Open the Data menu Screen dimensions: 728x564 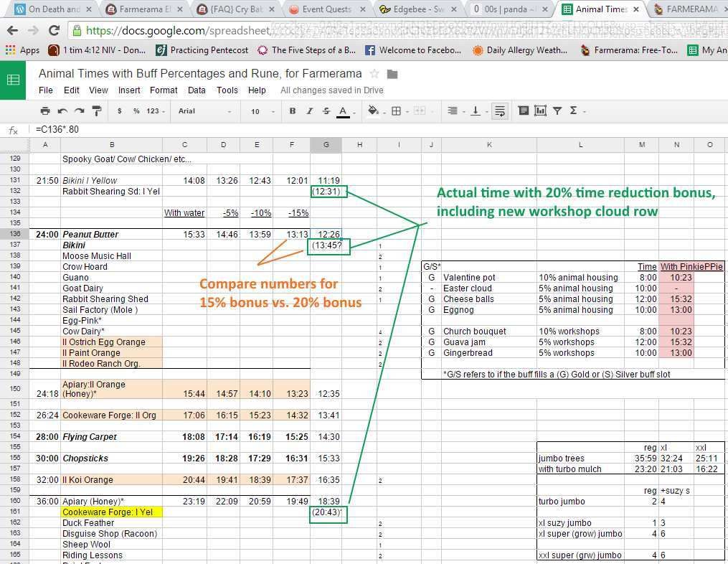tap(197, 90)
